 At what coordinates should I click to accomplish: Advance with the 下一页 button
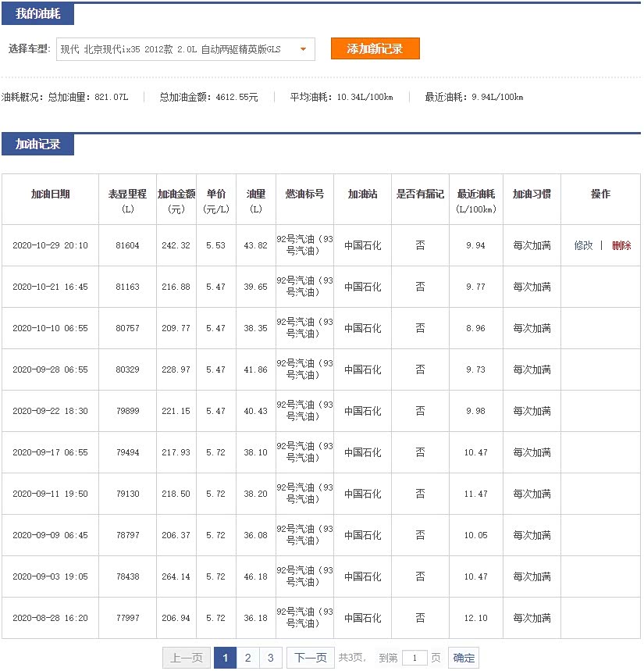click(310, 658)
